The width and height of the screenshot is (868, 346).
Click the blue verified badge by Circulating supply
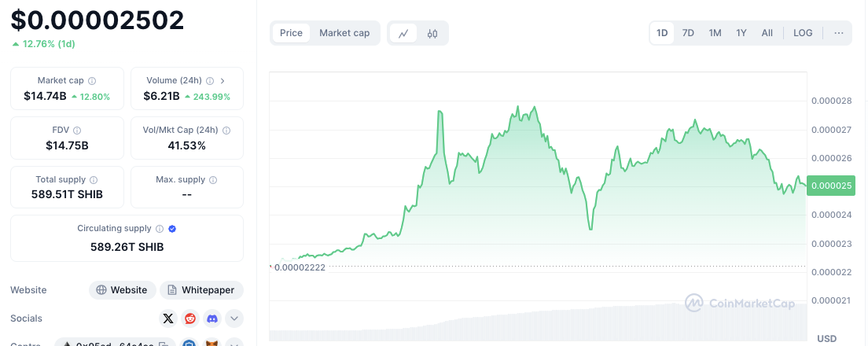click(x=172, y=229)
